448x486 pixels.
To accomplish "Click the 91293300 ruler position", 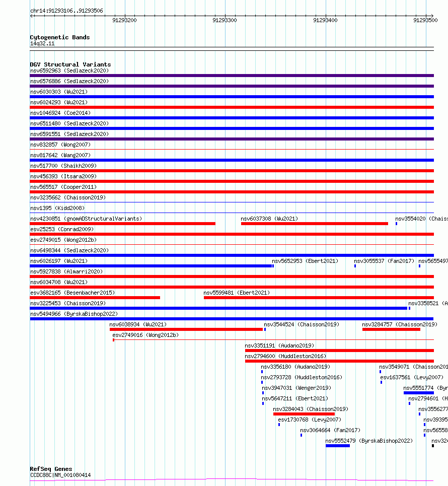I will point(225,20).
